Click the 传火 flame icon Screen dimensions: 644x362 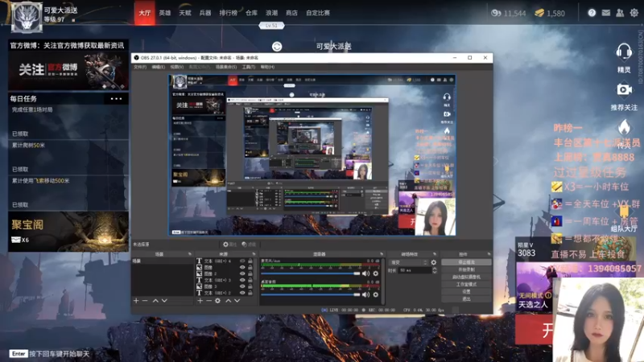tap(624, 127)
